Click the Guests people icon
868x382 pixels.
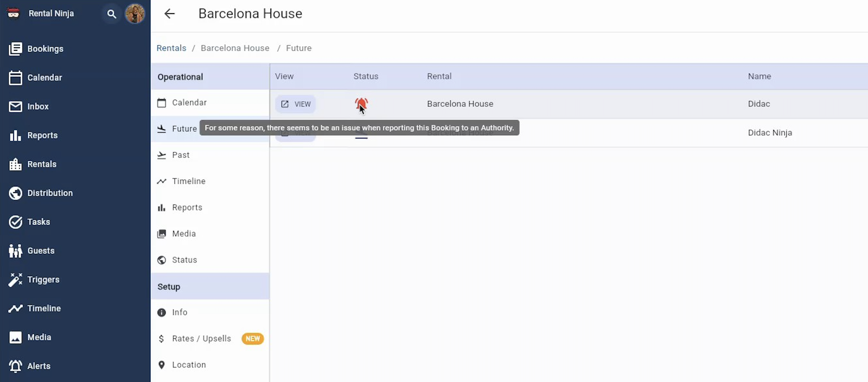coord(16,251)
